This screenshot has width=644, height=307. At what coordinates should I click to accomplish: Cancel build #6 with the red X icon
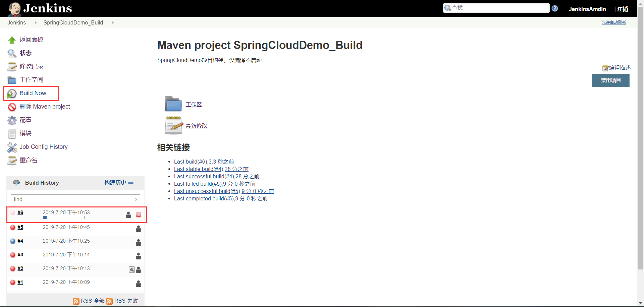[x=139, y=215]
